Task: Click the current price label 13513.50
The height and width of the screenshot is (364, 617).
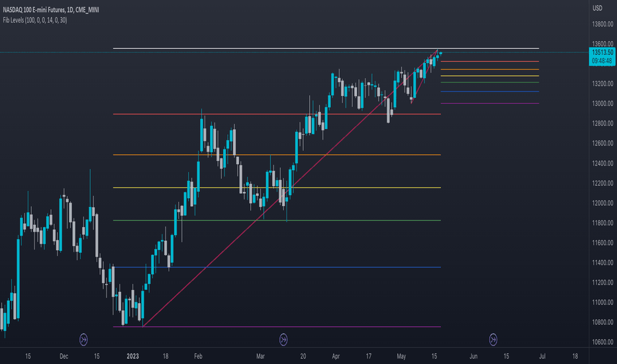Action: point(602,52)
